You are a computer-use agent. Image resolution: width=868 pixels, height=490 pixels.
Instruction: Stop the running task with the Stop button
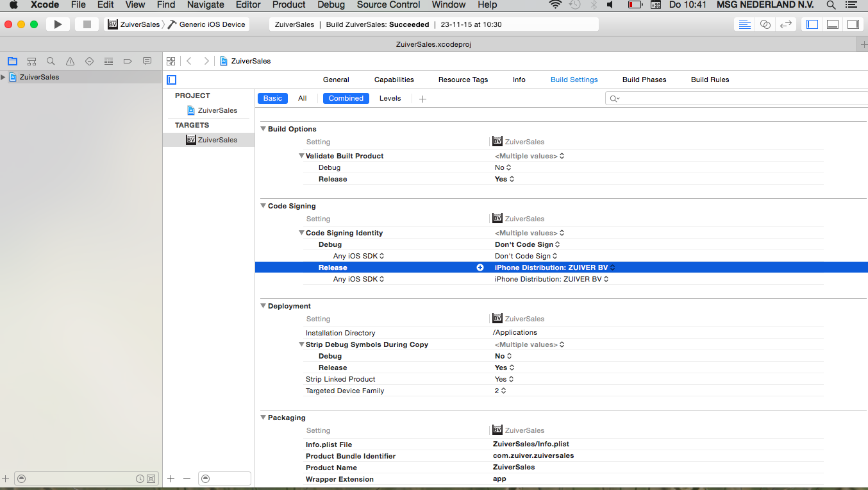[87, 24]
